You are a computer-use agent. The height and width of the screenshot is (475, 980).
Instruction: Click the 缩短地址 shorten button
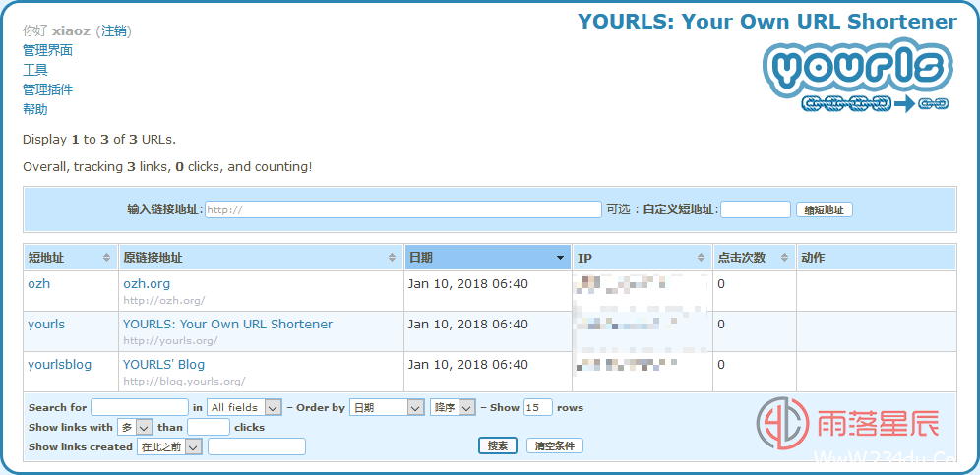824,210
